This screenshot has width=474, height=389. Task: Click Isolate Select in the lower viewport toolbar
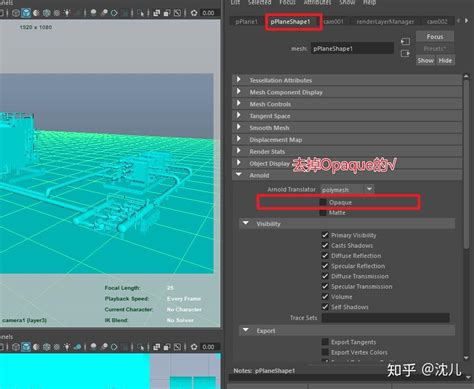point(140,347)
